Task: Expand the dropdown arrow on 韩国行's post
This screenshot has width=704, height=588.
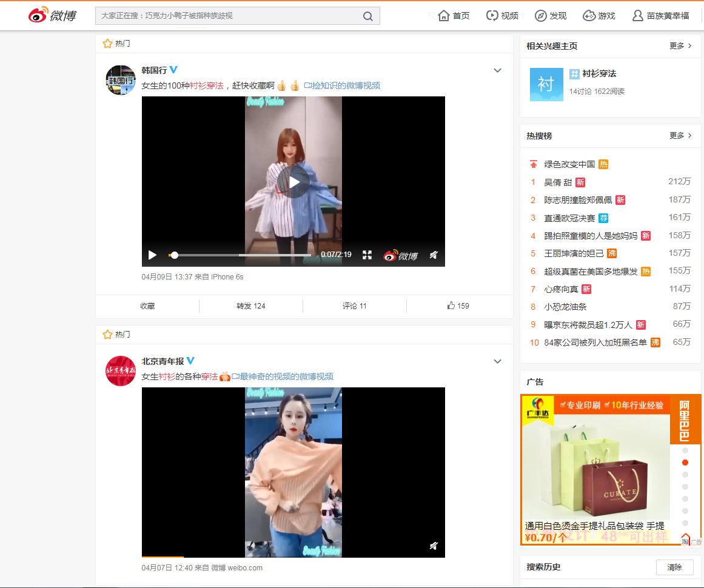Action: pyautogui.click(x=497, y=70)
